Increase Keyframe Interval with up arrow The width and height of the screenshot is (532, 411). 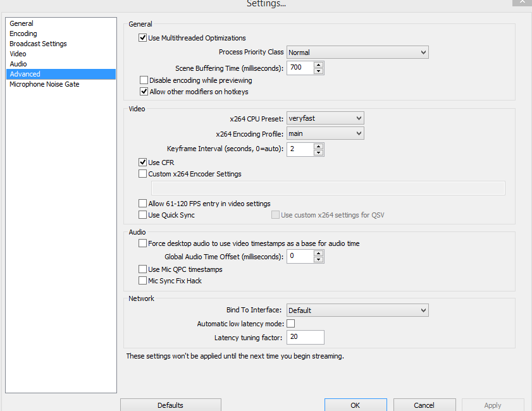tap(318, 146)
